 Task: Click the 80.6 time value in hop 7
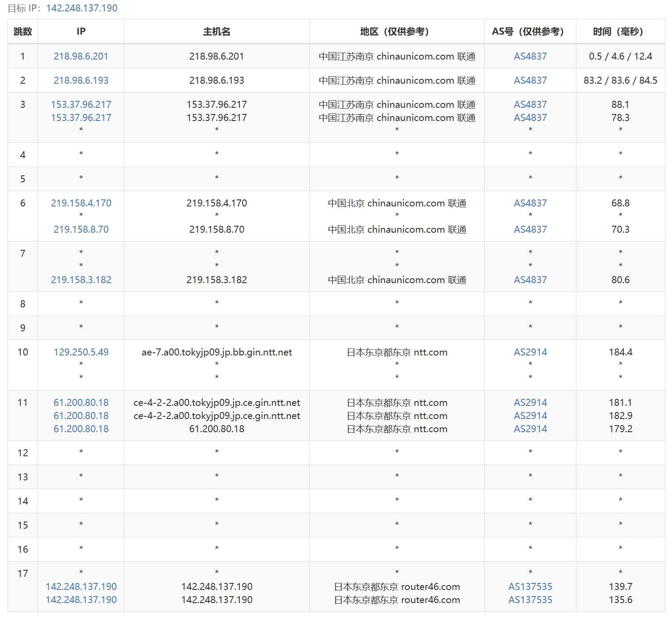[x=620, y=280]
